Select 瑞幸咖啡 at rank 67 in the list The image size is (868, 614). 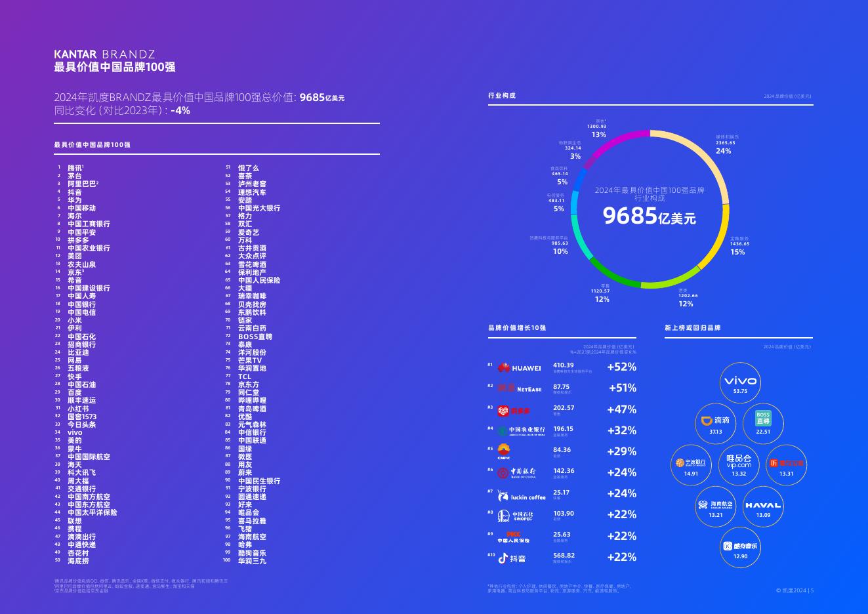(252, 296)
